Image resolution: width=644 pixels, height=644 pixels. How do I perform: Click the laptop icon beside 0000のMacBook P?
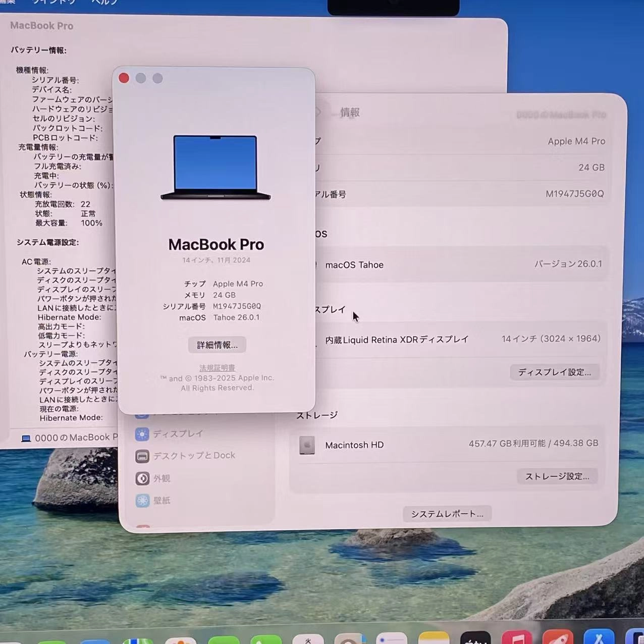coord(26,438)
